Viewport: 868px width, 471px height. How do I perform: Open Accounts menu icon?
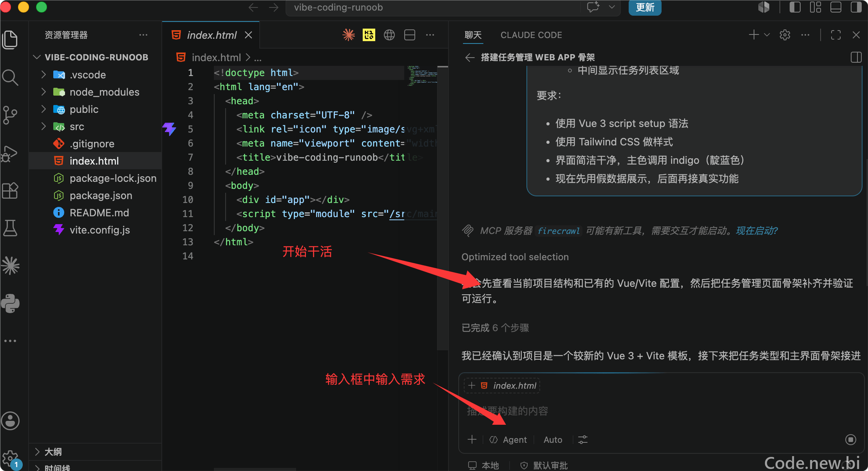10,421
